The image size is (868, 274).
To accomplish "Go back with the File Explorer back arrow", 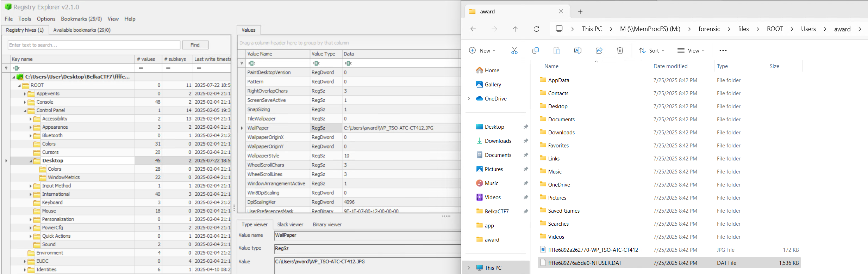I will 473,29.
